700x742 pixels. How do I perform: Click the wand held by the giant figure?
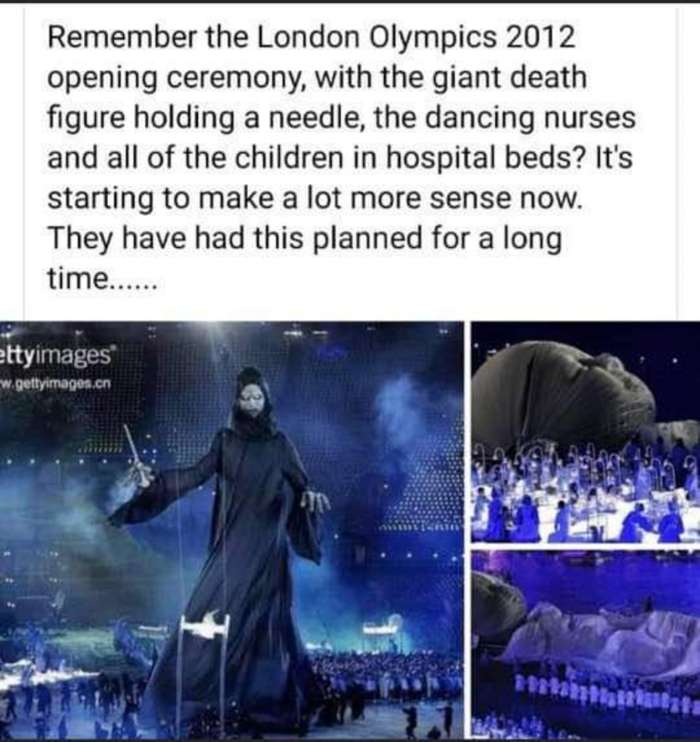tap(134, 454)
